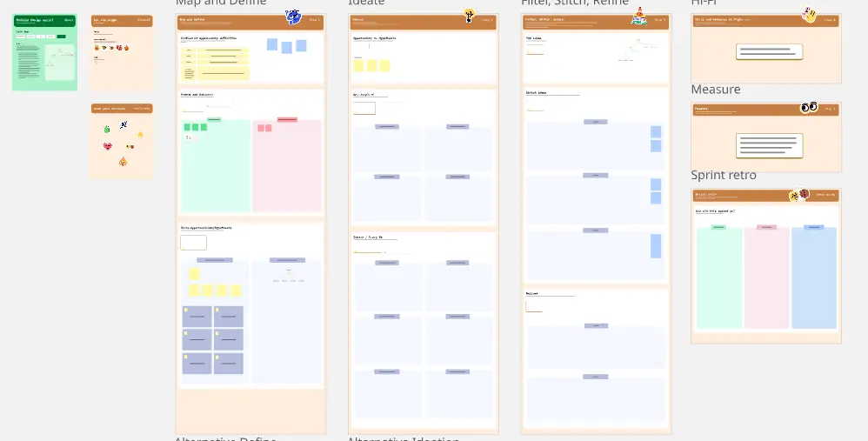Click the sticker on the Filter, Stitch, Refine header
Screen dimensions: 868x441
click(639, 16)
